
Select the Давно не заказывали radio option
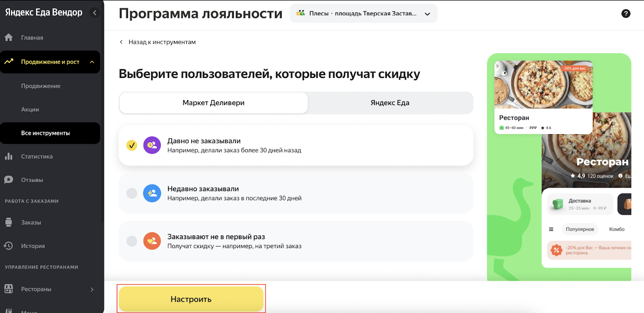click(x=132, y=145)
